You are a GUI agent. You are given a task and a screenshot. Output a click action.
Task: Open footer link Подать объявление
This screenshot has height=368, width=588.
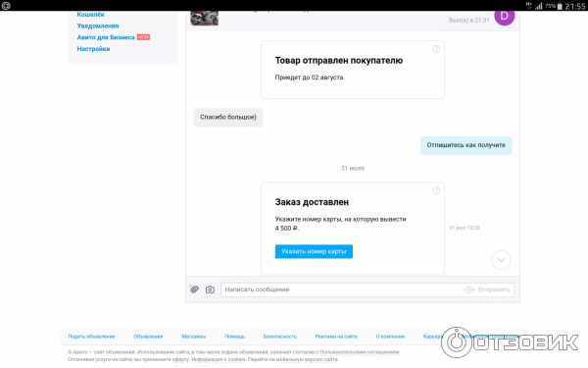(x=91, y=337)
